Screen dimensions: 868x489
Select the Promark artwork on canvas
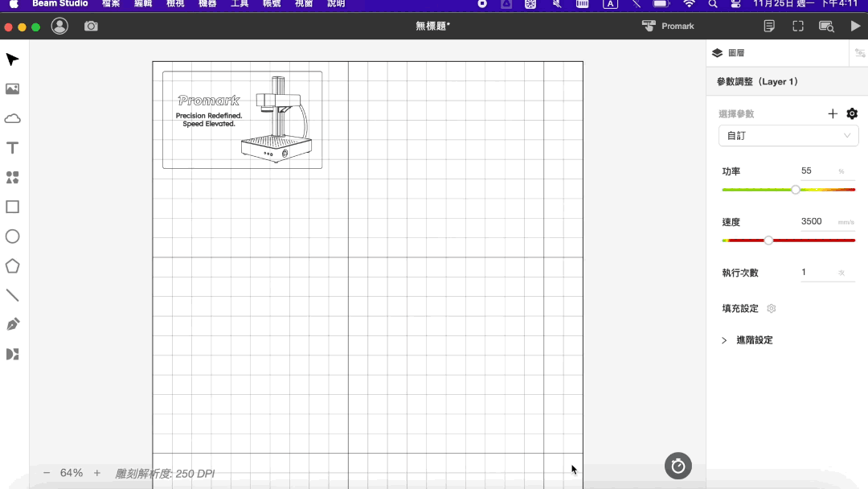(242, 120)
